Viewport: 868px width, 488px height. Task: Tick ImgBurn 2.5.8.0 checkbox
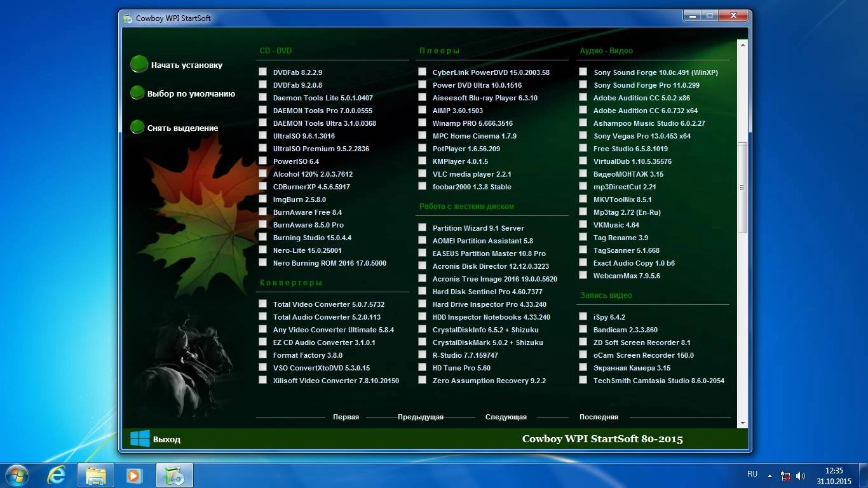pyautogui.click(x=262, y=199)
